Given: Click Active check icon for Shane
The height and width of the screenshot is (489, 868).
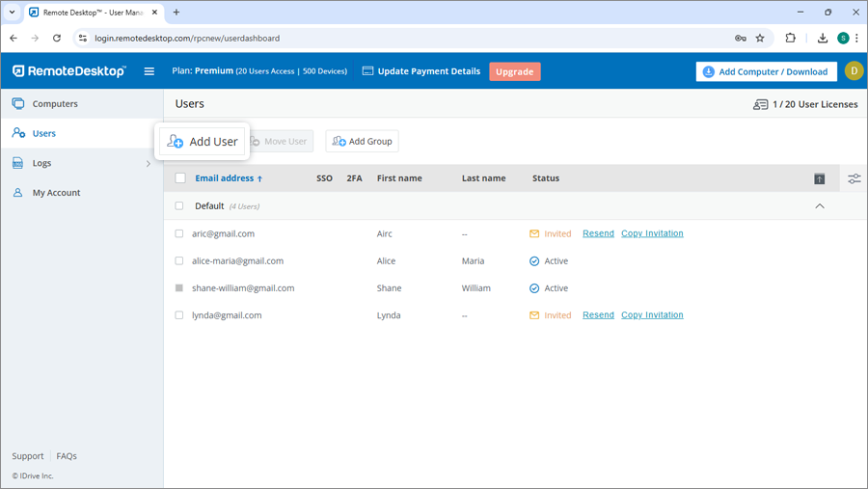Looking at the screenshot, I should pyautogui.click(x=534, y=288).
